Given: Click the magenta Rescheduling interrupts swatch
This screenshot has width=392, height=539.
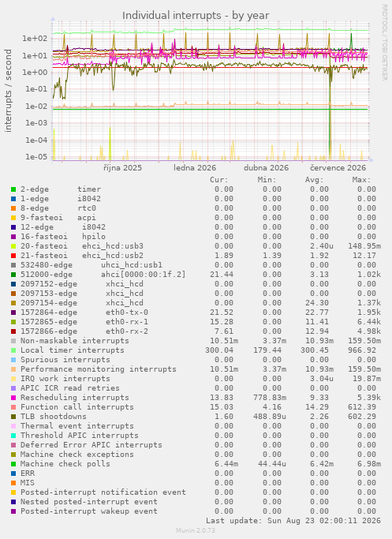Looking at the screenshot, I should pos(13,398).
